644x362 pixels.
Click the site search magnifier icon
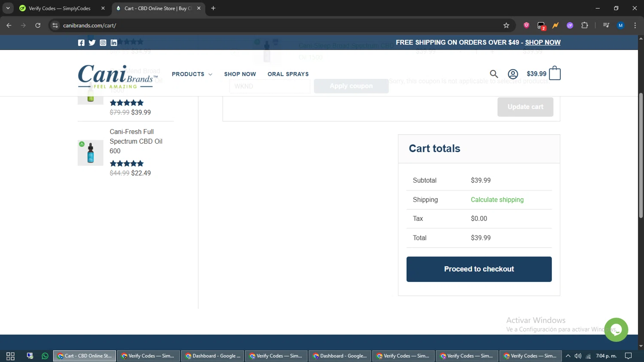pos(494,74)
